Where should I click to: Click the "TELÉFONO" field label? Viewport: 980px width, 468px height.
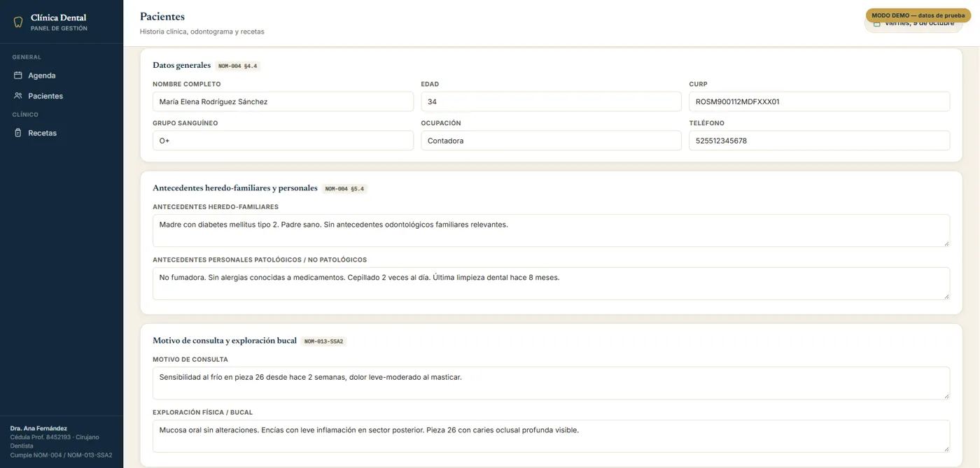point(706,123)
